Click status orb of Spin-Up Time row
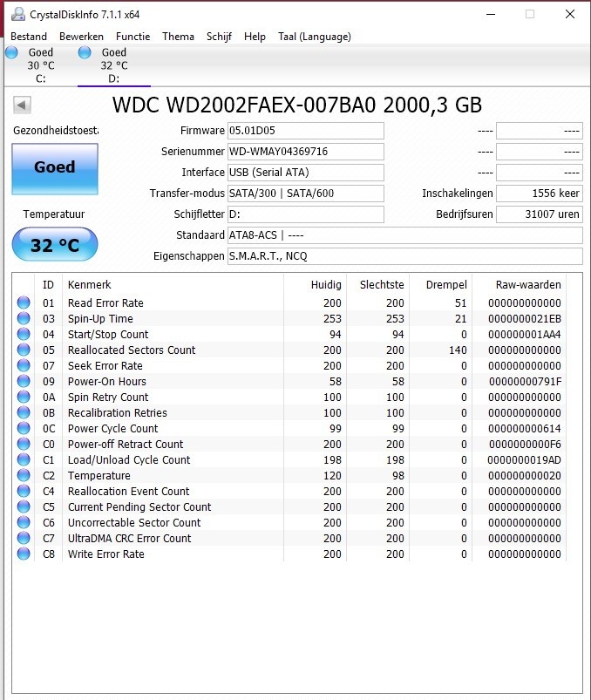 (x=24, y=318)
